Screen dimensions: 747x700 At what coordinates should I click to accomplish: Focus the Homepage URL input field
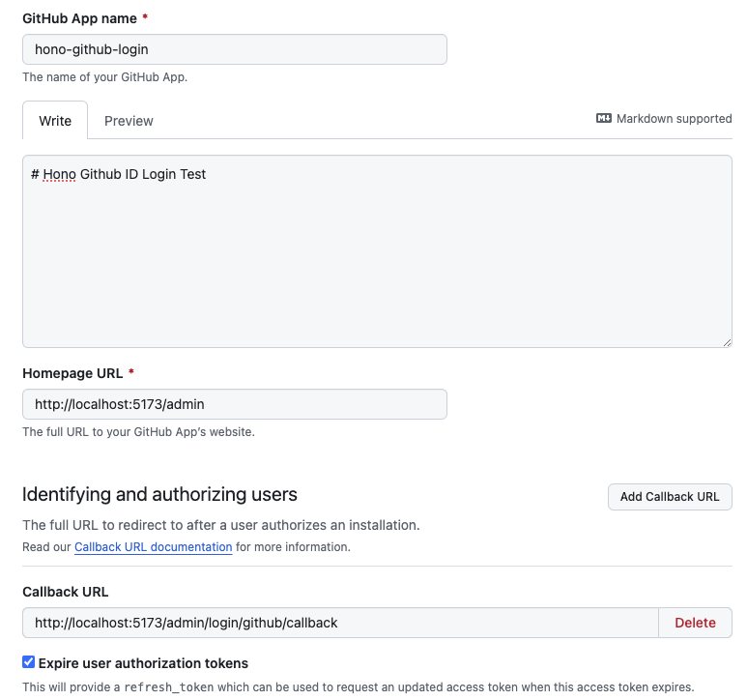235,404
